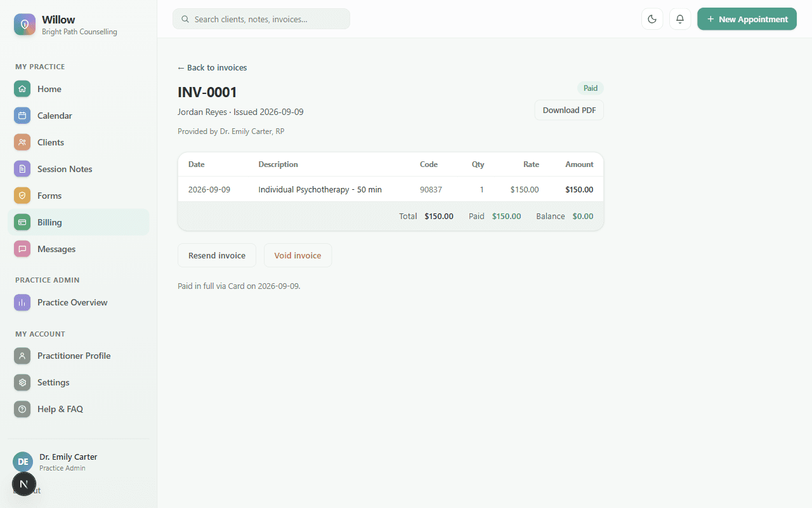Focus the search clients input field
The width and height of the screenshot is (812, 508).
(x=261, y=19)
